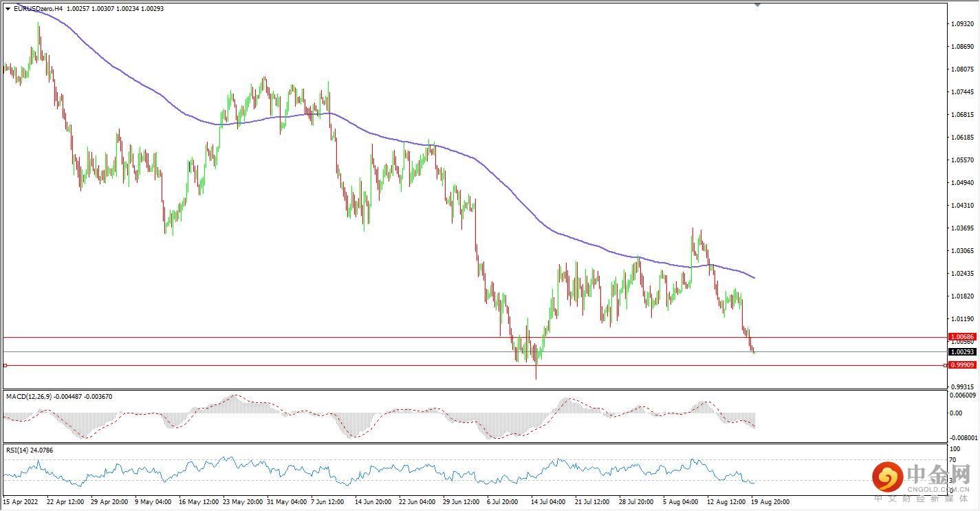Click the 1.08690 price axis label
The height and width of the screenshot is (511, 980).
[961, 46]
